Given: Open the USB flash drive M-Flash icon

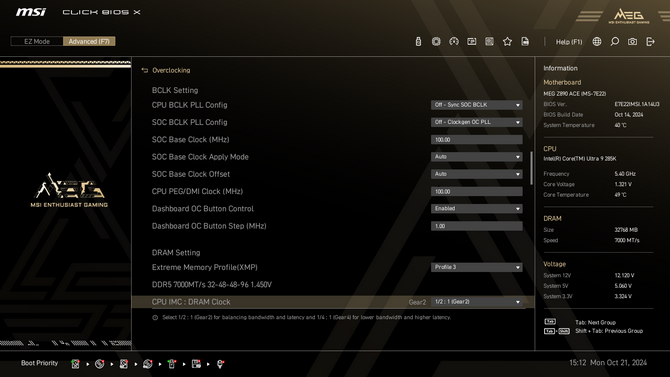Looking at the screenshot, I should coord(418,41).
